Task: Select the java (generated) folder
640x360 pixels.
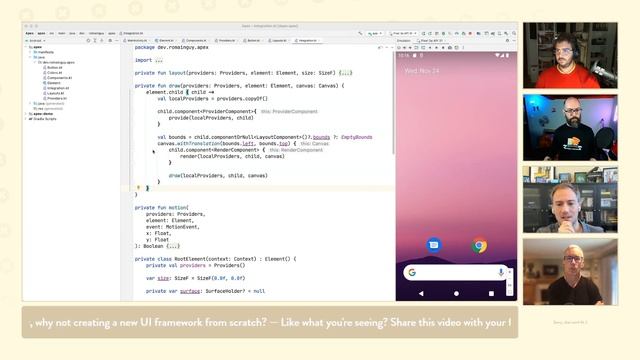Action: tap(49, 104)
